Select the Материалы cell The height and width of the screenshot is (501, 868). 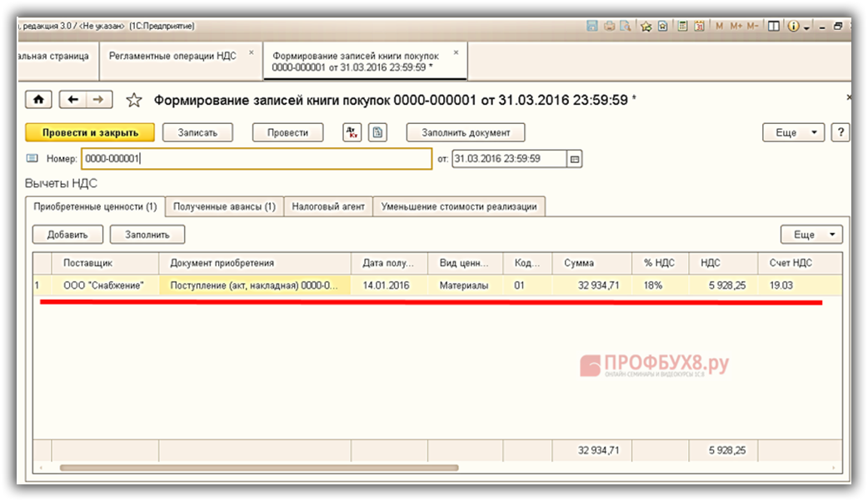pos(465,285)
